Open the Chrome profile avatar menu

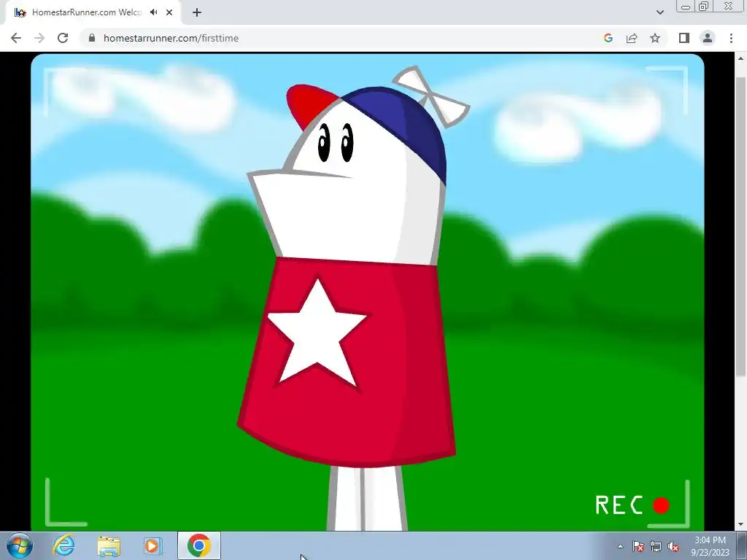[x=708, y=38]
